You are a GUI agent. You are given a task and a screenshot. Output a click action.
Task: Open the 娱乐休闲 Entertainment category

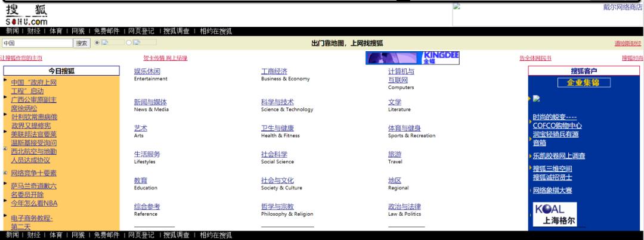click(x=147, y=71)
